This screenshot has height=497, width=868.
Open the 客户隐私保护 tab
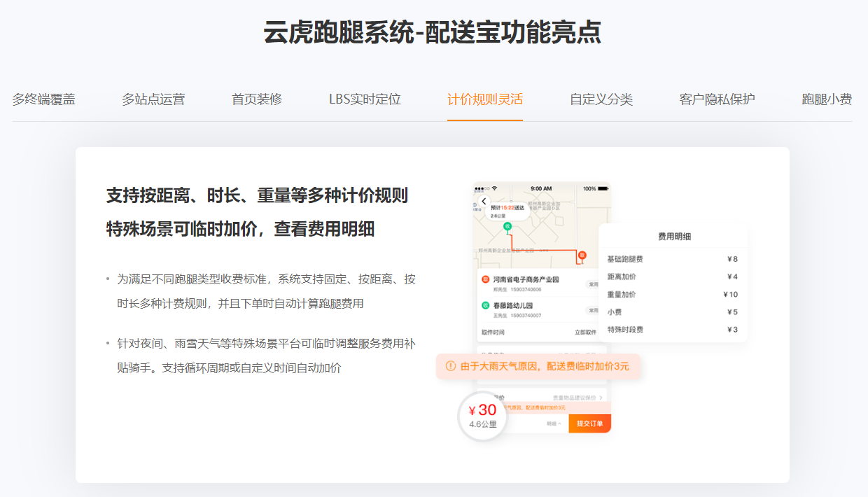click(x=717, y=99)
